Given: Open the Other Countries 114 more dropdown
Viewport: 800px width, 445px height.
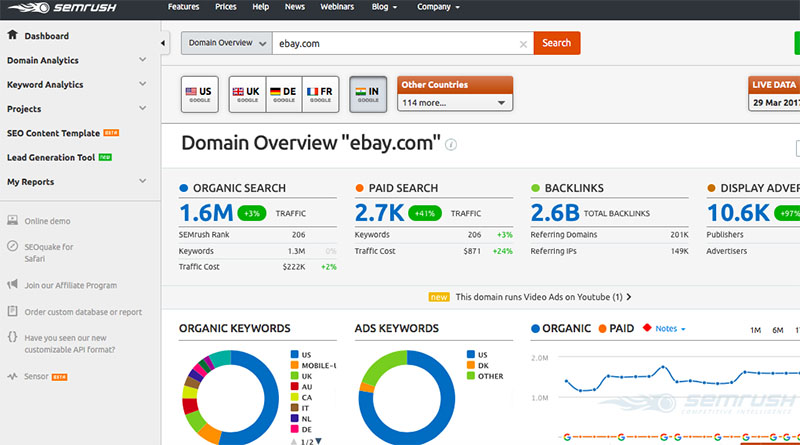Looking at the screenshot, I should tap(455, 102).
